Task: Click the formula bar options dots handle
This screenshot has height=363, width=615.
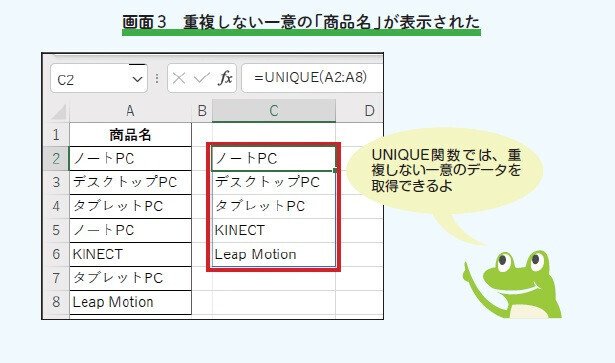Action: coord(157,78)
